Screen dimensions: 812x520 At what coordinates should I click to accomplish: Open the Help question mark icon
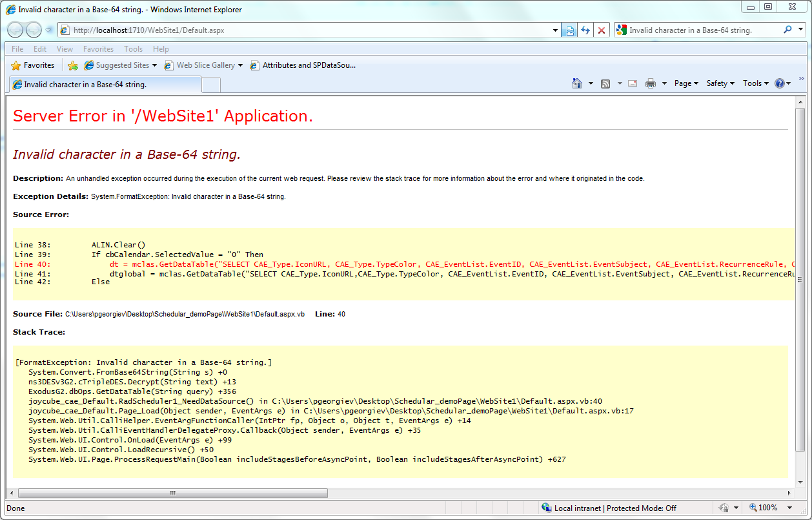pos(780,83)
